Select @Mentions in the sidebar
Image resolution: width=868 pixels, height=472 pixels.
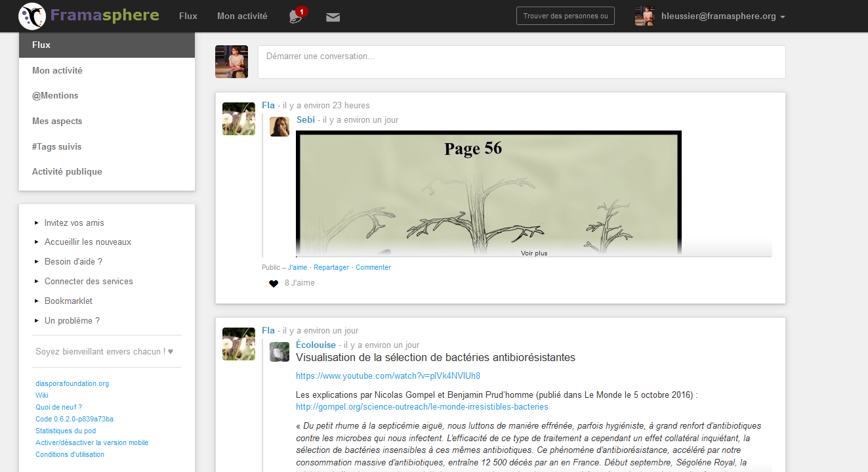(x=107, y=96)
